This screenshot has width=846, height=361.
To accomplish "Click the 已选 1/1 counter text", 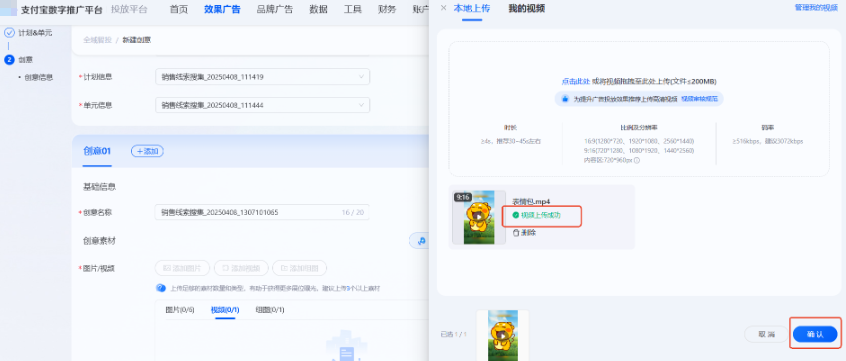I will (x=454, y=335).
